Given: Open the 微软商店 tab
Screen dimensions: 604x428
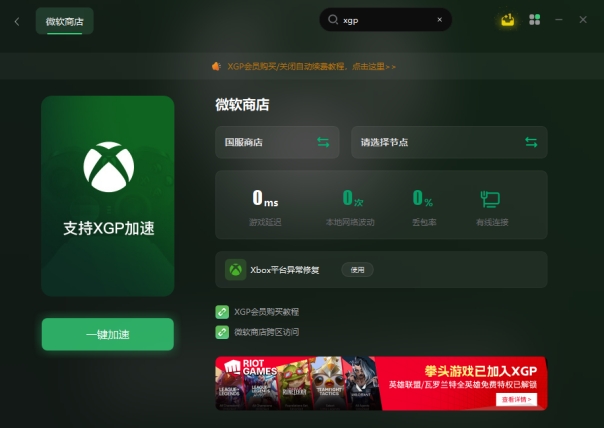Looking at the screenshot, I should click(65, 21).
